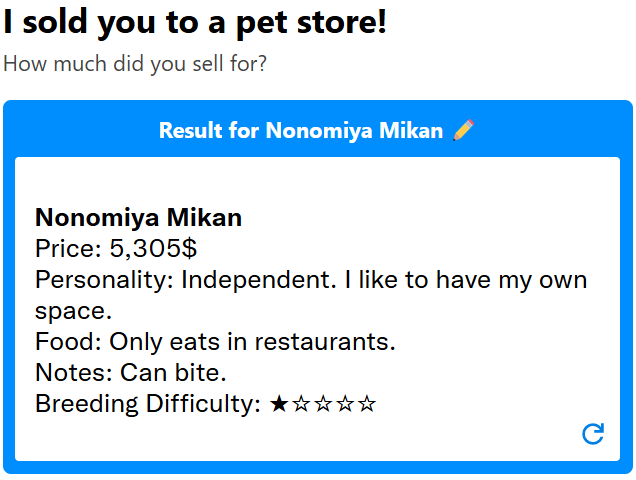The image size is (636, 480).
Task: Click the "Food: Only eats in restaurants." line
Action: pyautogui.click(x=215, y=342)
